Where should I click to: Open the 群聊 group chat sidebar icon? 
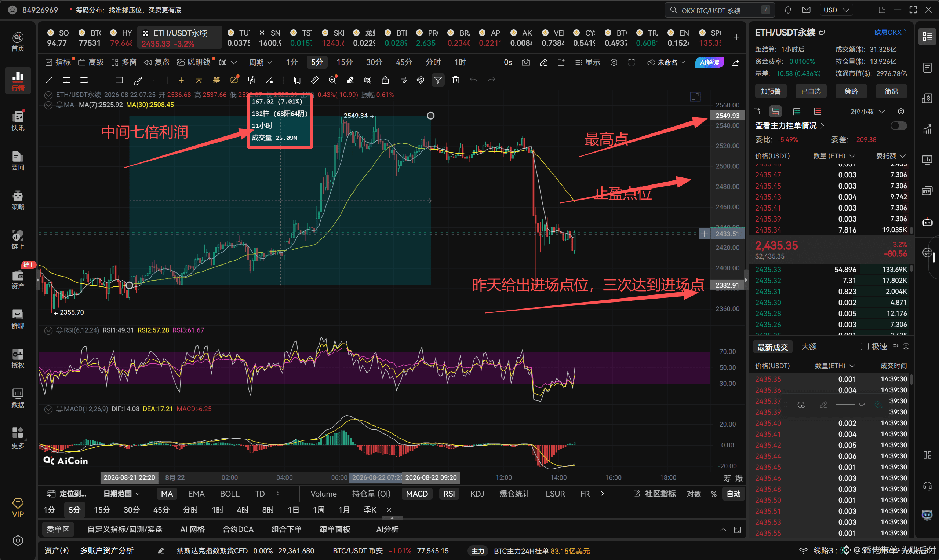point(18,319)
